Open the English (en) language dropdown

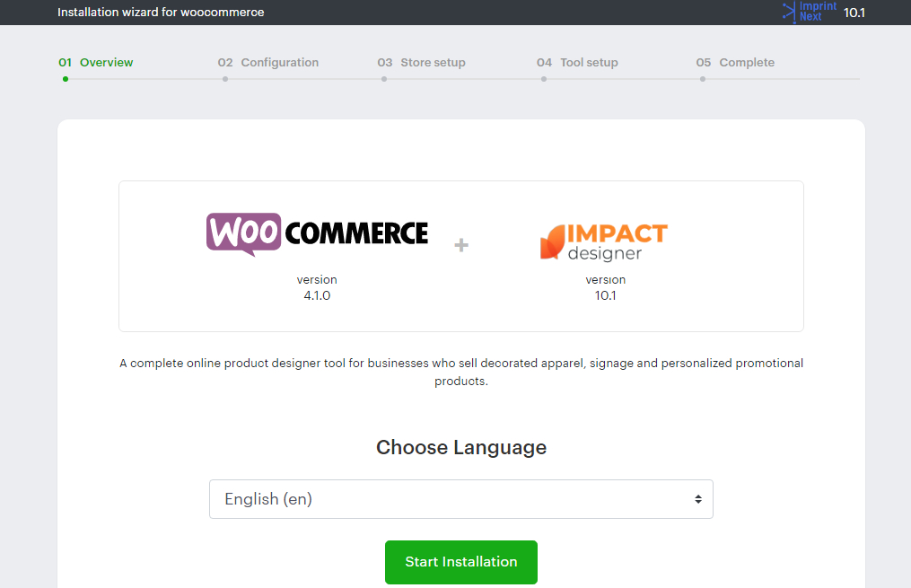click(x=460, y=499)
